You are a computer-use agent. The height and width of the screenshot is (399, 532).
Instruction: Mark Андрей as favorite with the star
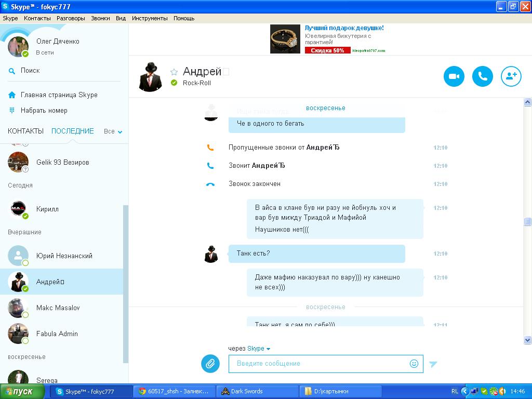pyautogui.click(x=174, y=72)
